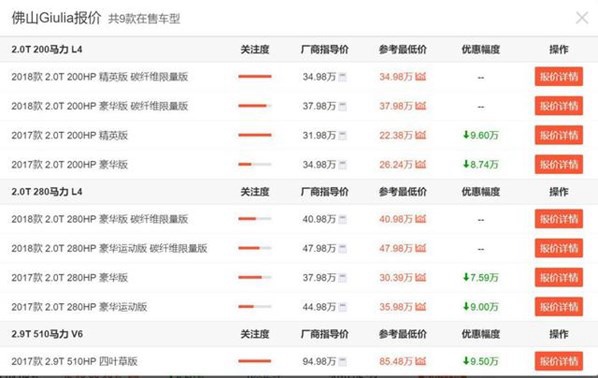This screenshot has width=598, height=378.
Task: Open 报价详情 for 2018款 200HP 精英版 碳纤维限量版
Action: click(x=559, y=76)
